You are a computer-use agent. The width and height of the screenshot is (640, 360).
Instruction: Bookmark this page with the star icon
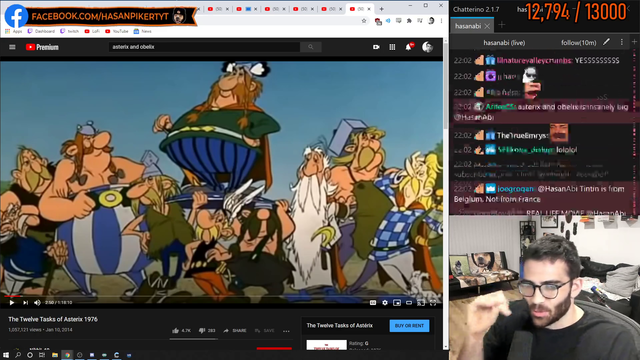(364, 21)
